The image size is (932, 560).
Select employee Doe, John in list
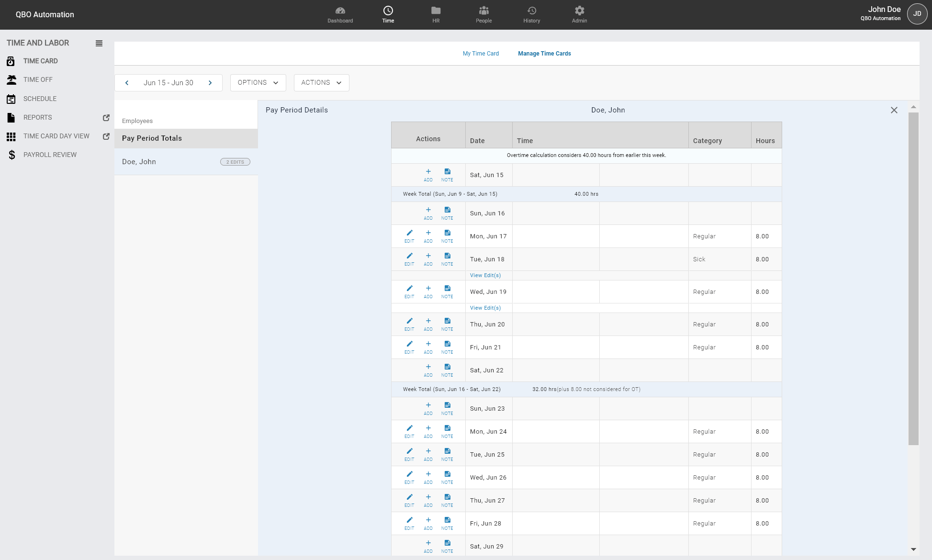coord(139,162)
